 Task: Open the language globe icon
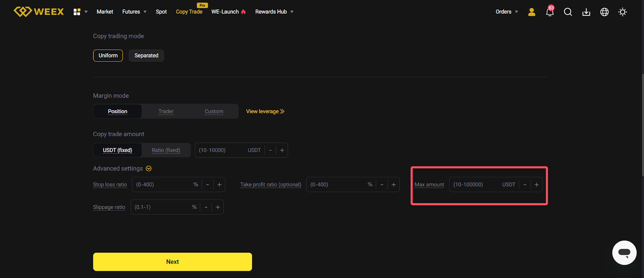[604, 12]
